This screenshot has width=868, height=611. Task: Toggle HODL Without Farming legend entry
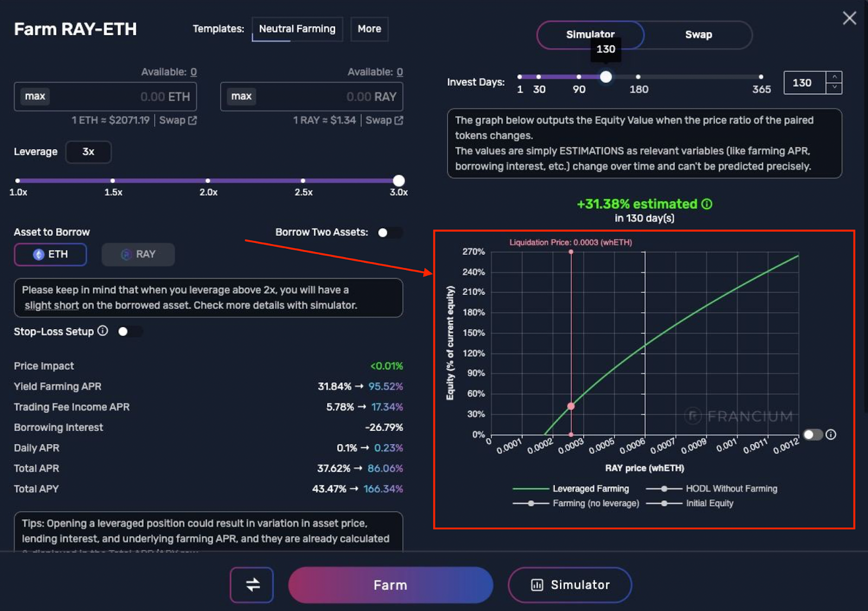[712, 488]
